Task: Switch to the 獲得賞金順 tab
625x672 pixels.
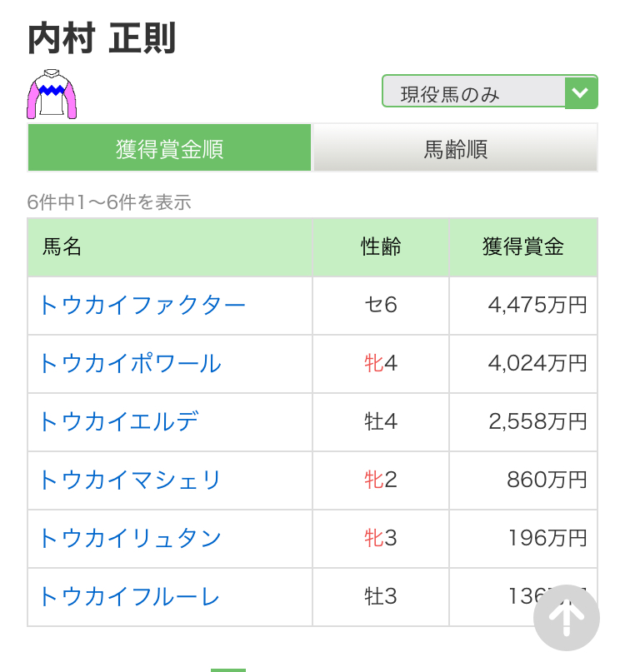Action: click(170, 148)
